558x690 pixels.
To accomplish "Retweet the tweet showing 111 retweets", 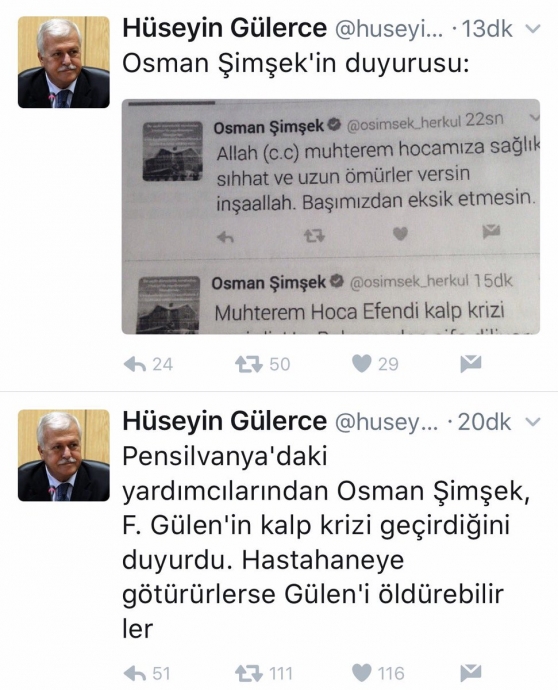I will pos(249,673).
